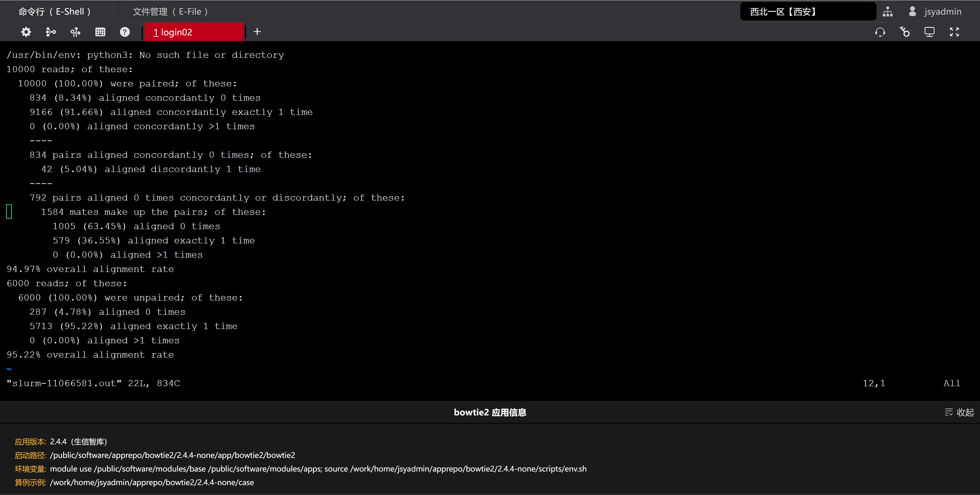
Task: Click the session tree icon next to gear
Action: (x=51, y=32)
